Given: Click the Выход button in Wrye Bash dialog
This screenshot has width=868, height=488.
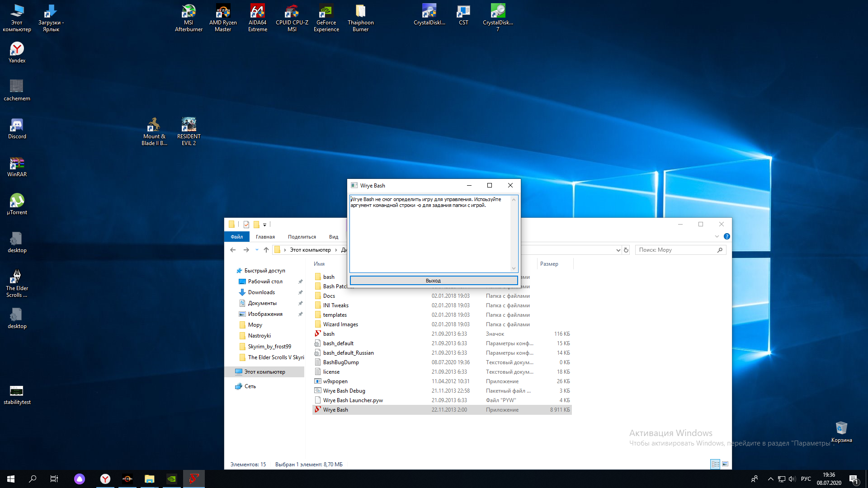Looking at the screenshot, I should point(433,281).
